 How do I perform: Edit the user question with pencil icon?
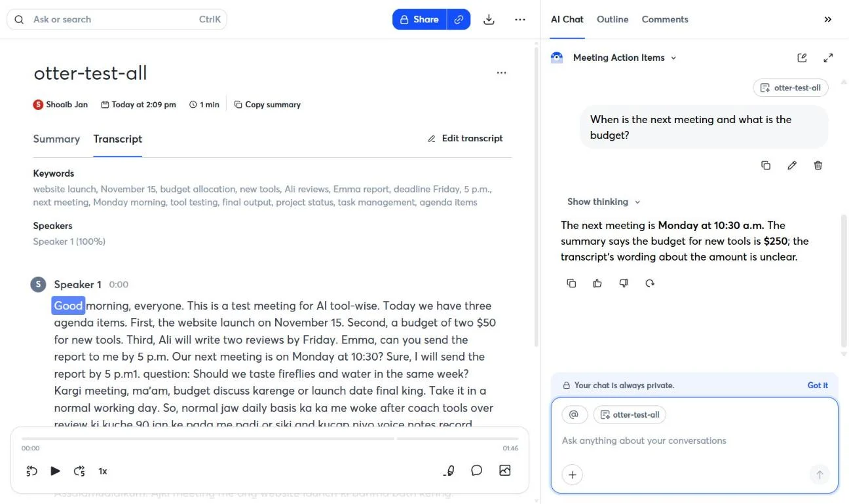pyautogui.click(x=792, y=166)
